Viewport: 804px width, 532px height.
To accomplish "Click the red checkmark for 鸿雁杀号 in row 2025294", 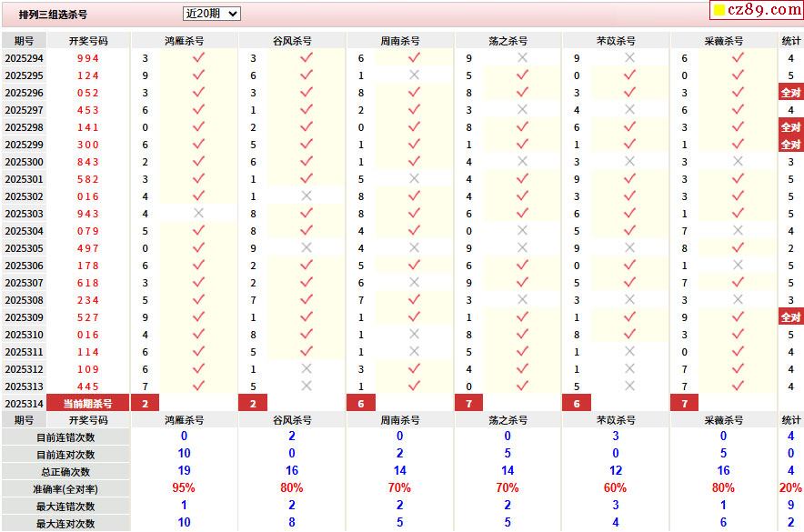I will point(198,58).
